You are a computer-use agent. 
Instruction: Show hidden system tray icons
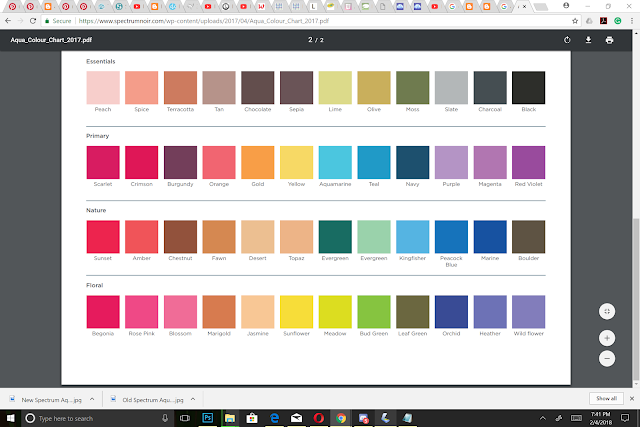coord(542,418)
